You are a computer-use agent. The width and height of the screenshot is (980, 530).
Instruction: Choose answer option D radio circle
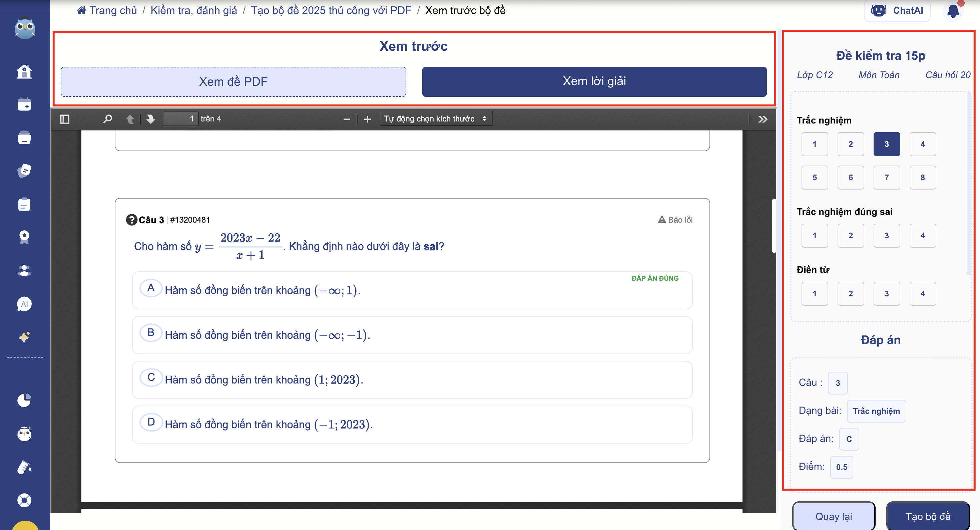pos(151,422)
